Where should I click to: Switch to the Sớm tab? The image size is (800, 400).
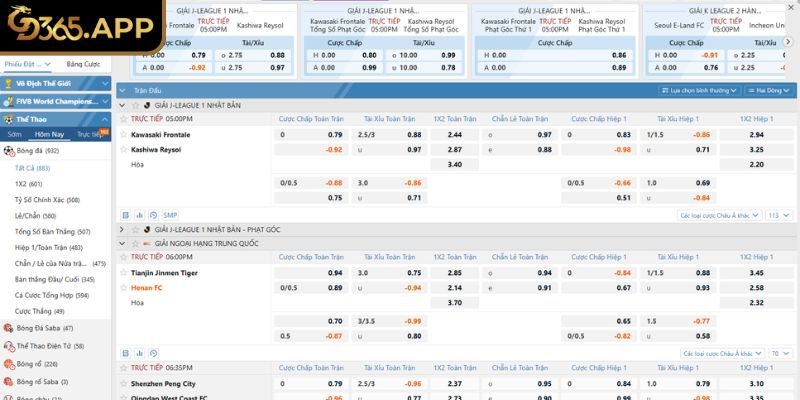[14, 134]
